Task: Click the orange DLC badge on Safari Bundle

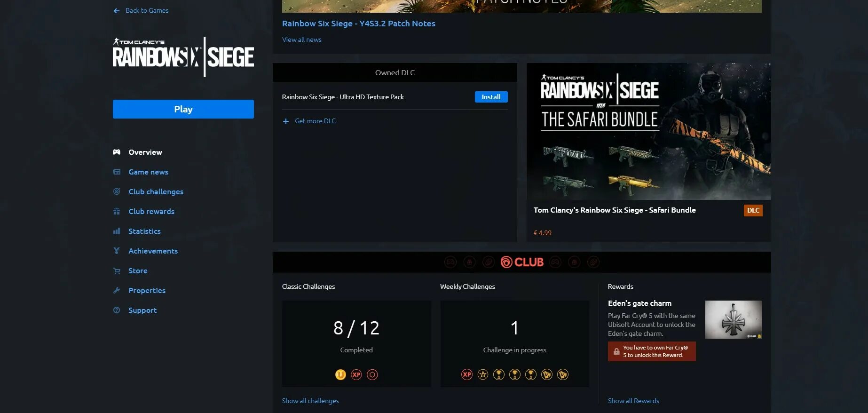Action: tap(753, 210)
